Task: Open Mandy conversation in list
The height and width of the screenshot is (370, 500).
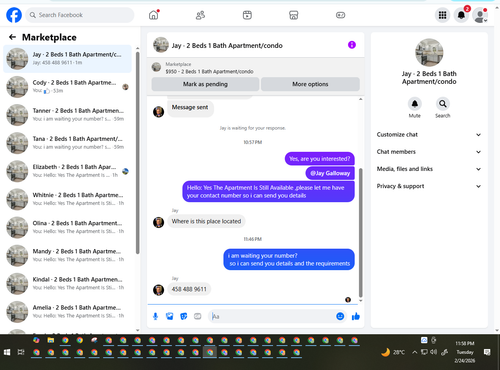Action: coord(68,255)
